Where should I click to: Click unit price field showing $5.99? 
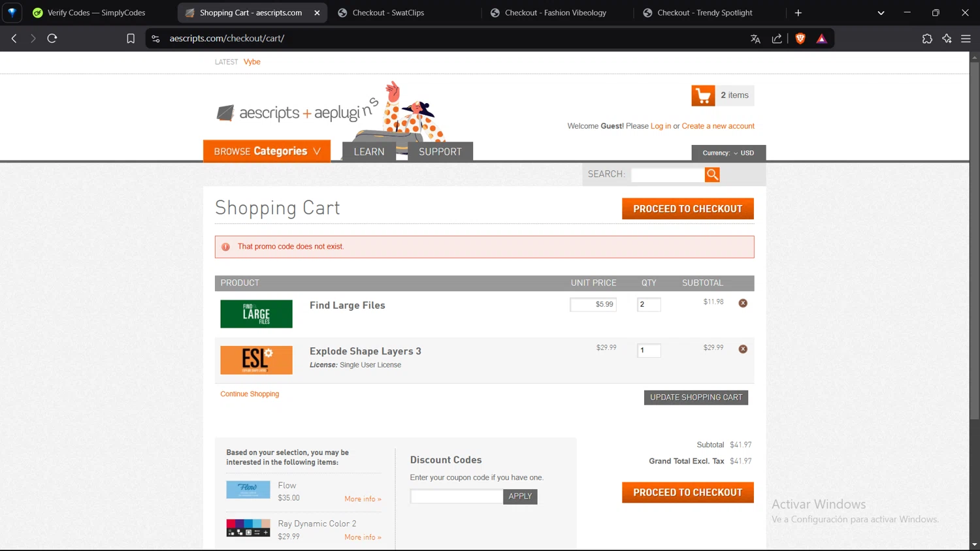pyautogui.click(x=593, y=304)
